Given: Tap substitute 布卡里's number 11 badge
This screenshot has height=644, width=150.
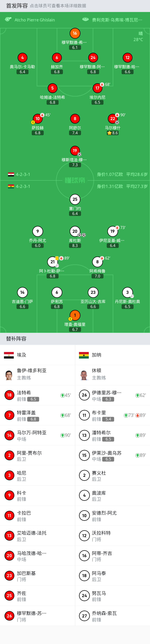Looking at the screenshot, I should (84, 415).
